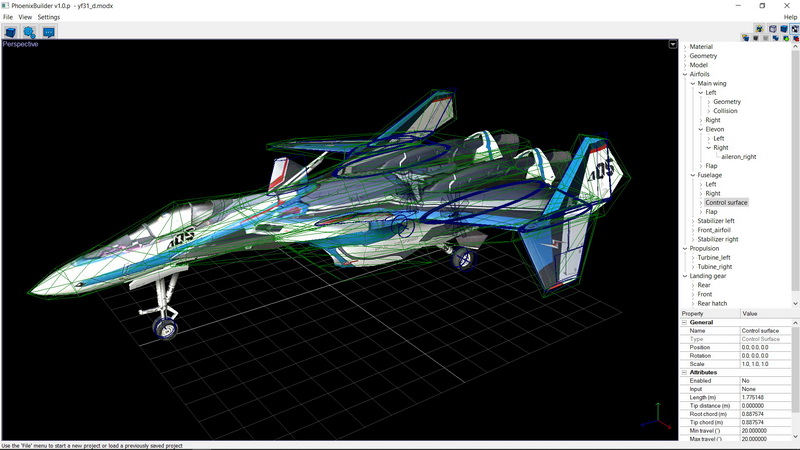Select the aileron_right tree item
This screenshot has width=800, height=450.
739,157
